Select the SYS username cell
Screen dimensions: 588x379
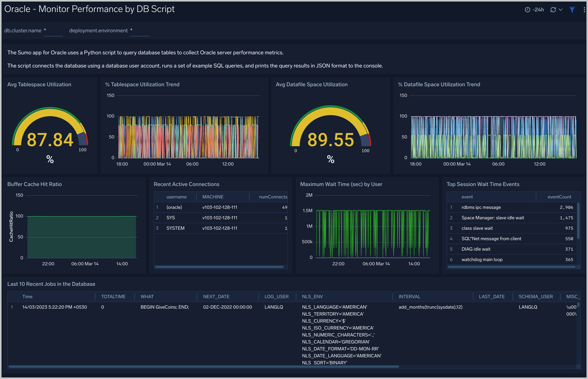click(171, 218)
